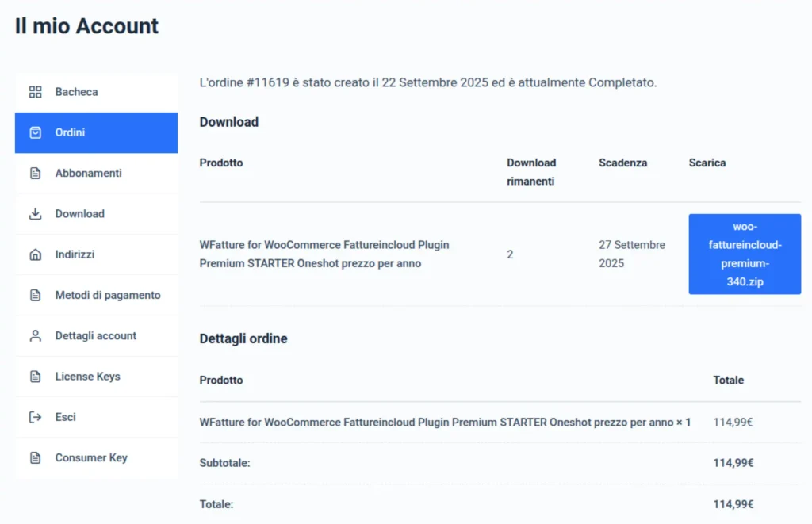The width and height of the screenshot is (812, 524).
Task: Select the Abbonamenti sidebar entry
Action: tap(96, 173)
